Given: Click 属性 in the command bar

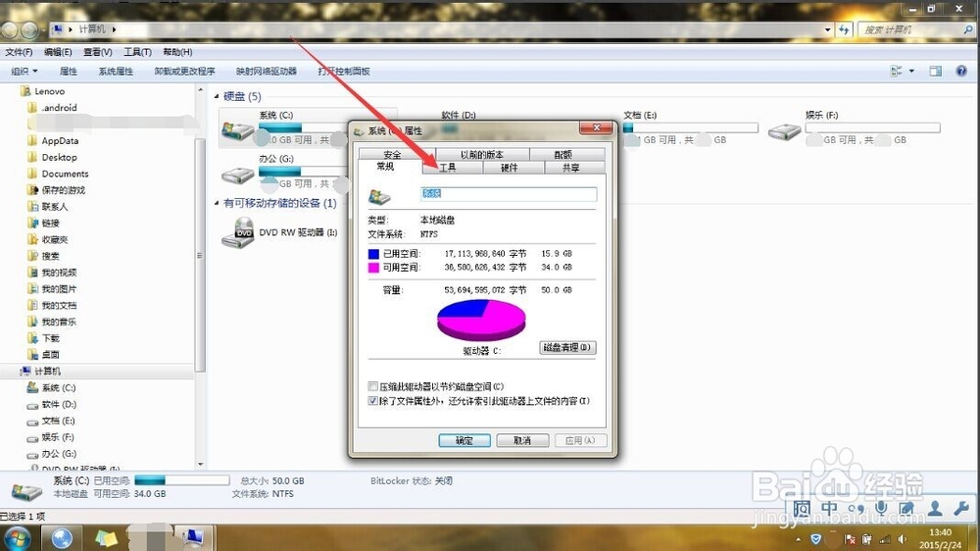Looking at the screenshot, I should [x=69, y=72].
